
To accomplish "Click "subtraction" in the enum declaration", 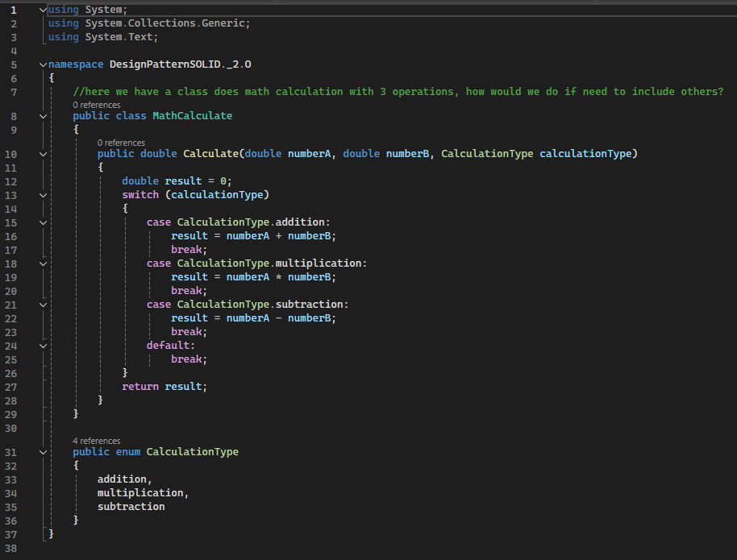I will coord(131,507).
